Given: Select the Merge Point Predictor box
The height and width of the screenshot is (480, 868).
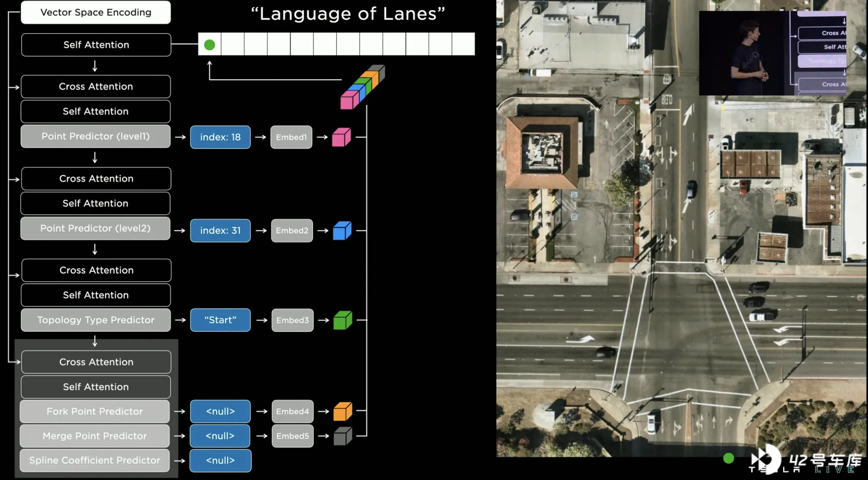Looking at the screenshot, I should [95, 436].
